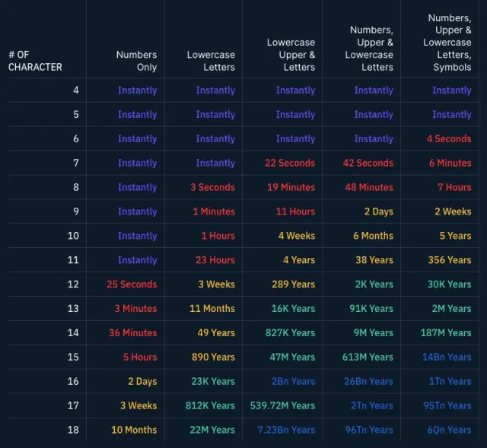Click the '10 Months' cell in row 18
The image size is (487, 448).
pos(134,430)
